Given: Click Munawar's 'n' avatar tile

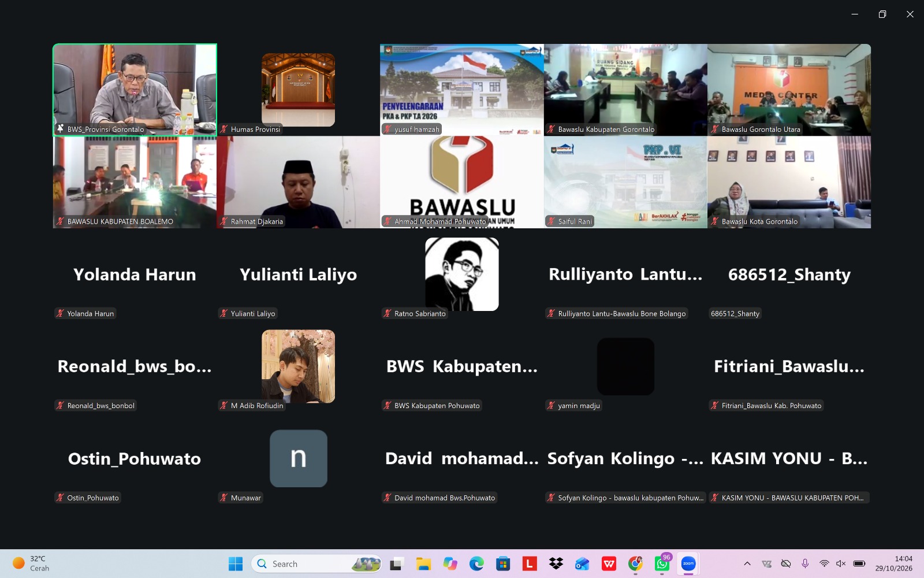Looking at the screenshot, I should (x=299, y=458).
